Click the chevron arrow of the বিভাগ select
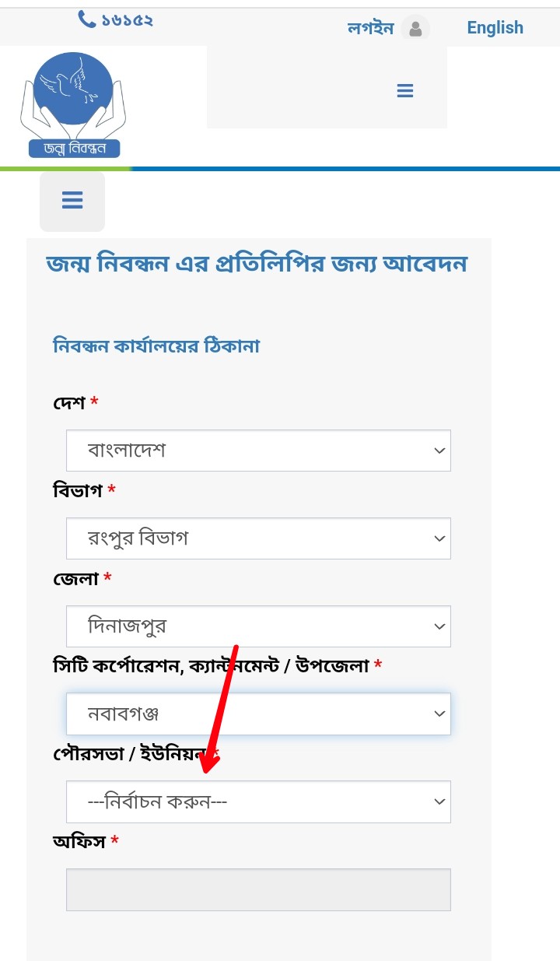 click(x=439, y=539)
